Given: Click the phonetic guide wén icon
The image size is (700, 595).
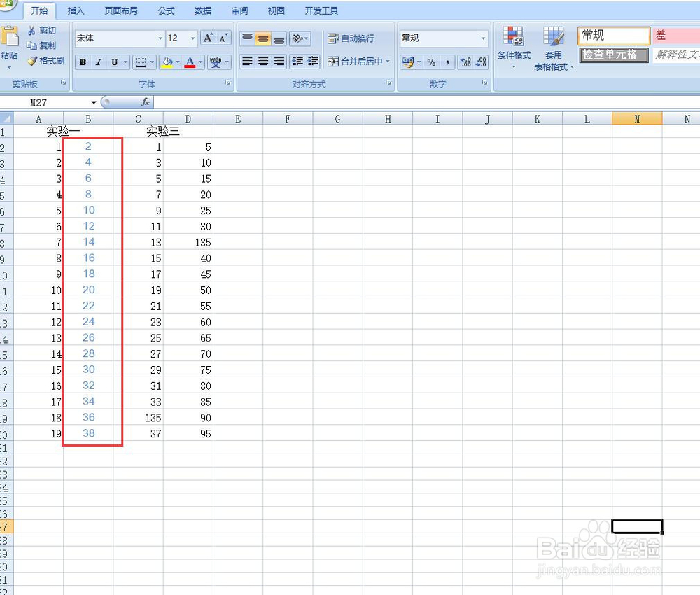Looking at the screenshot, I should (x=216, y=62).
